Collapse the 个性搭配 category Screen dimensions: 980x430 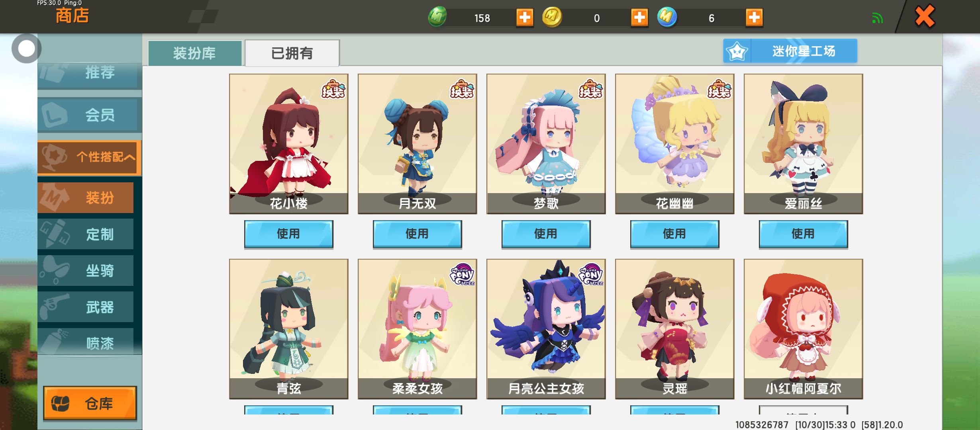coord(90,157)
